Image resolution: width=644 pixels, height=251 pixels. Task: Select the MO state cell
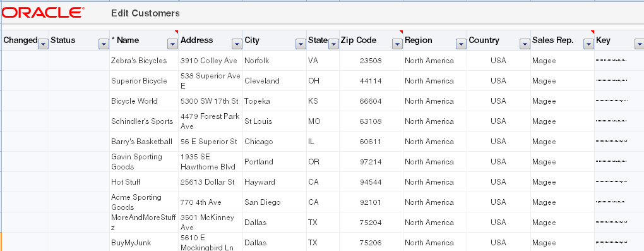click(x=323, y=121)
